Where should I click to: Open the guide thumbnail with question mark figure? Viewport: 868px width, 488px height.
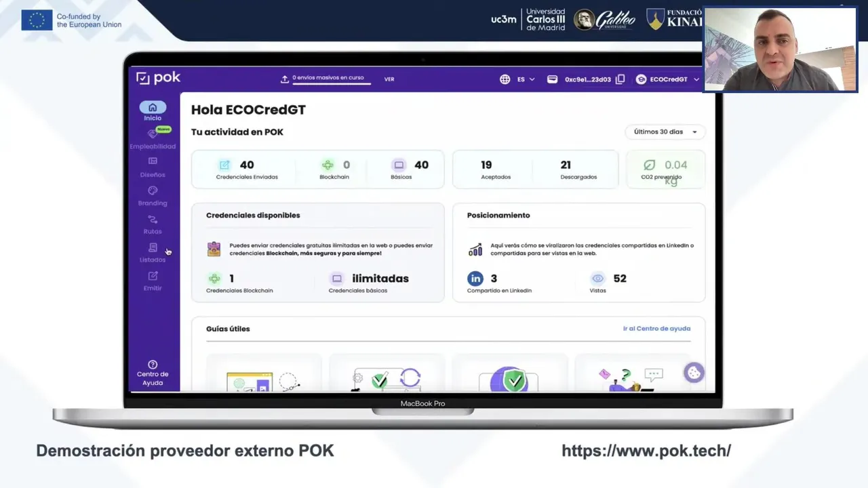point(632,373)
